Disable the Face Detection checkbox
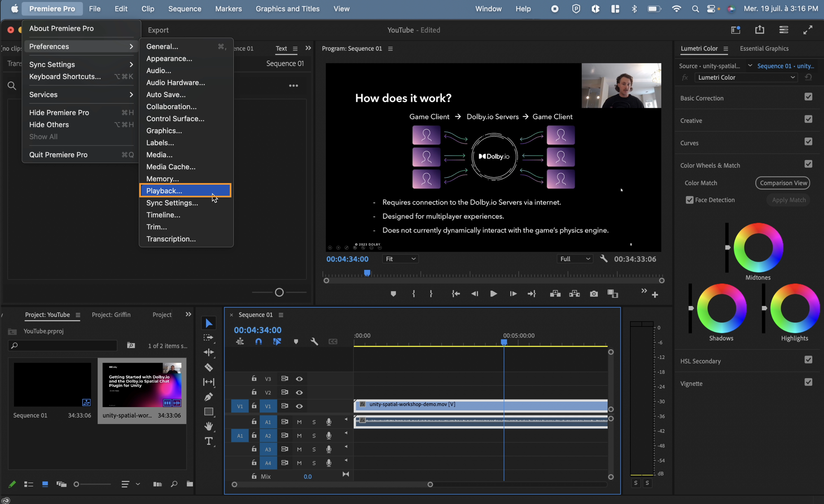This screenshot has height=504, width=824. pyautogui.click(x=689, y=200)
